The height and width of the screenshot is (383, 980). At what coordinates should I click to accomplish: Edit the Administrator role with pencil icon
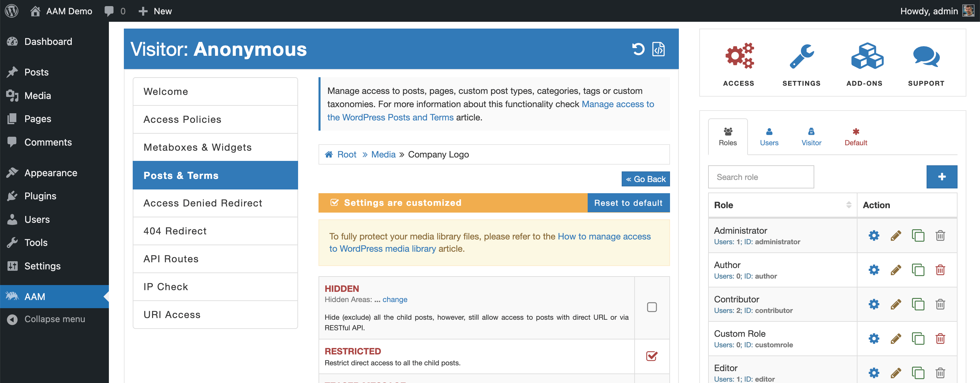tap(896, 235)
